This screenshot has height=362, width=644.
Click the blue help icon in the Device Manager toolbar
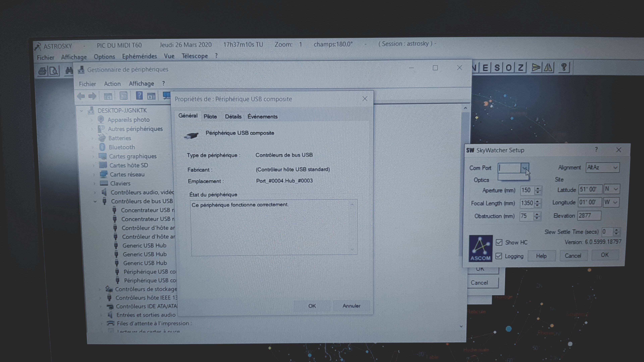tap(139, 96)
